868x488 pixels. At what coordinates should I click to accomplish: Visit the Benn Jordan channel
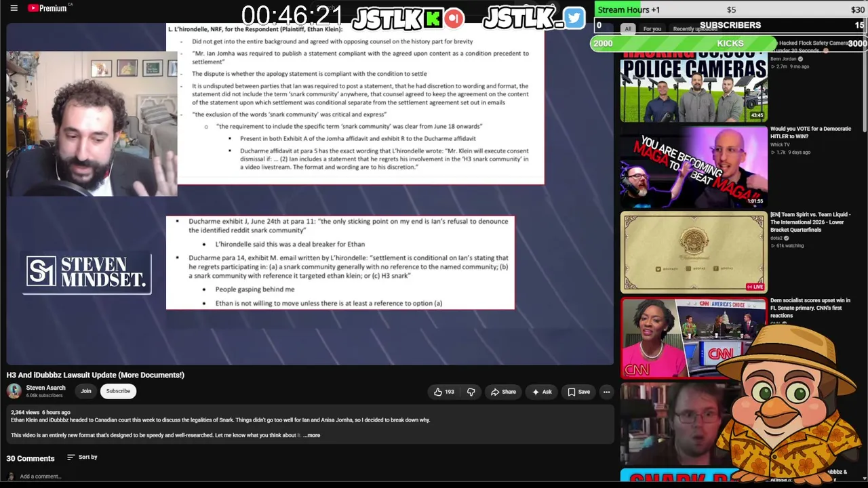(783, 59)
